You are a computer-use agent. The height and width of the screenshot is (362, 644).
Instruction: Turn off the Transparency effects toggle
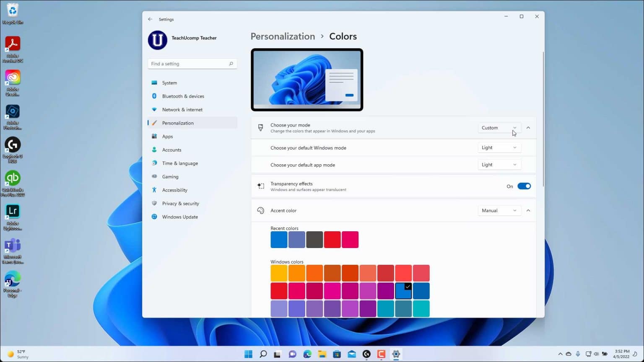(524, 186)
